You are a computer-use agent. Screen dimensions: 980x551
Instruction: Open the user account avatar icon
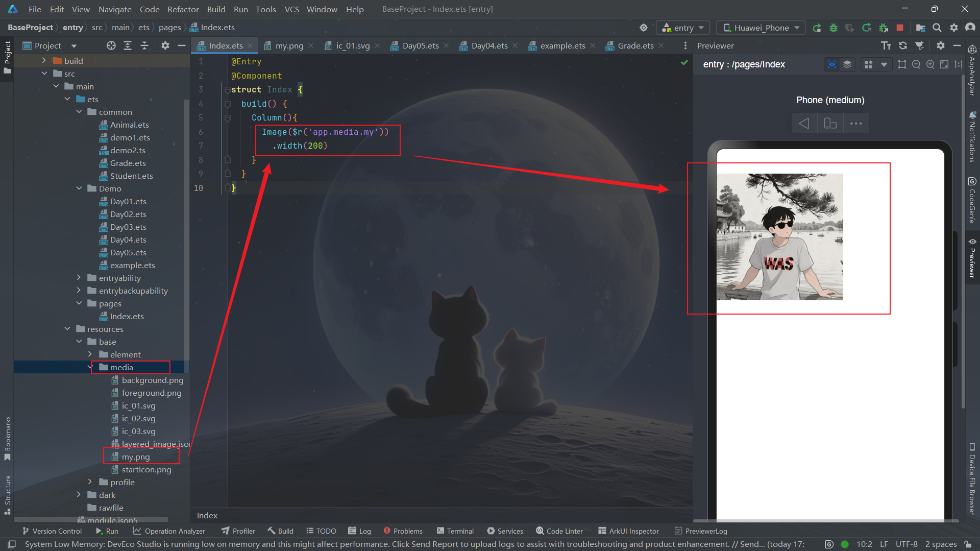(970, 28)
